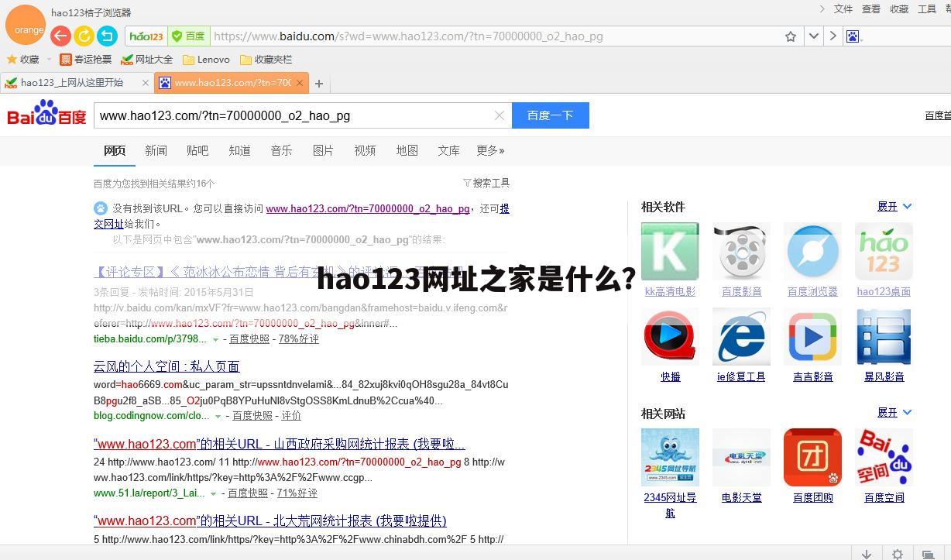Open the 工具 menu

[927, 9]
